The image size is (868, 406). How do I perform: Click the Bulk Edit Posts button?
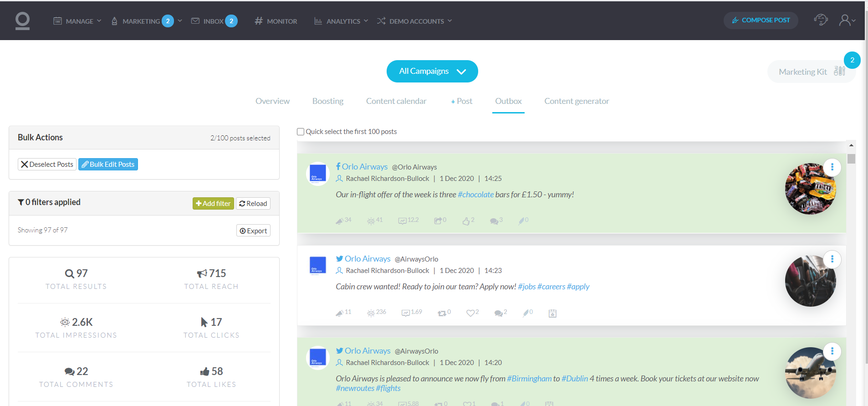click(108, 164)
